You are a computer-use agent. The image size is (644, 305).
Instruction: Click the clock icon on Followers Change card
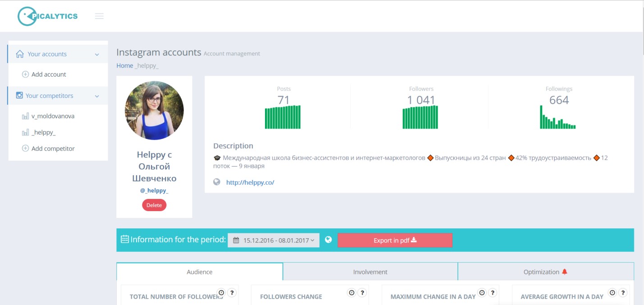coord(352,293)
